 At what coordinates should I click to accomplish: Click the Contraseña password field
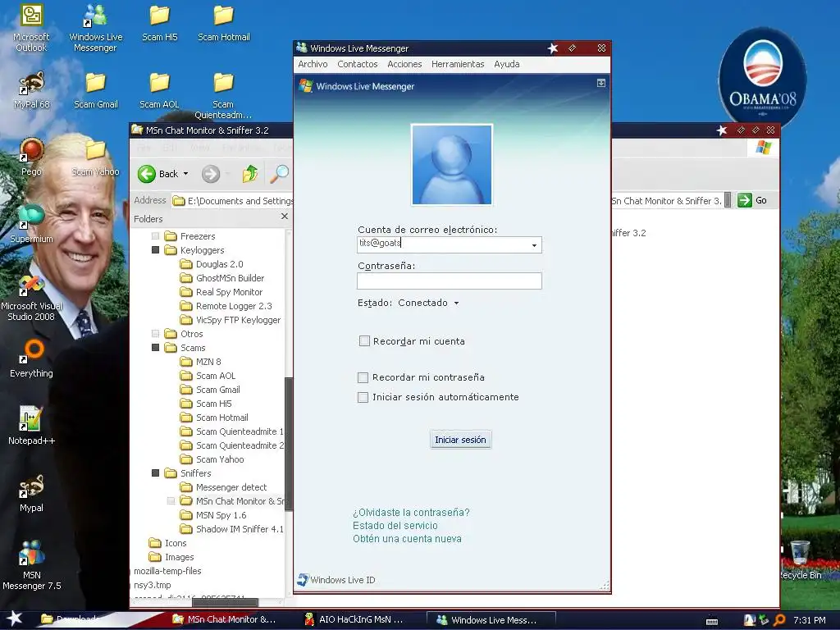(450, 281)
